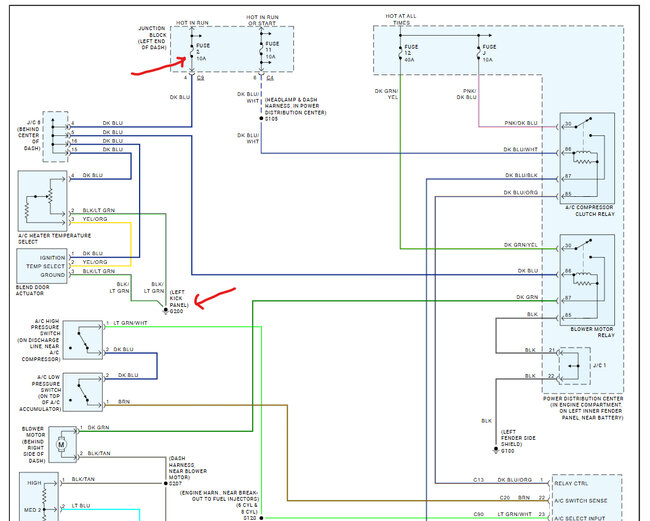The height and width of the screenshot is (521, 650).
Task: Click the headlamp & dash harness note
Action: [x=295, y=106]
